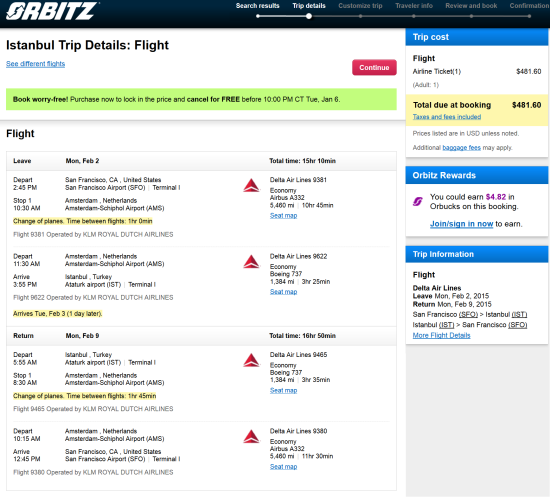Open Seat map for flight 9465
This screenshot has height=497, width=550.
(283, 390)
